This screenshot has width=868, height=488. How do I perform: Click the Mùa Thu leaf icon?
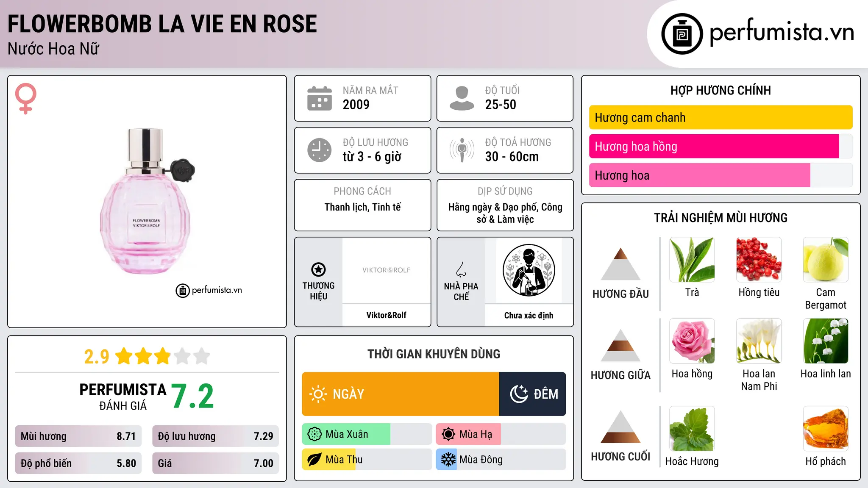(x=314, y=460)
